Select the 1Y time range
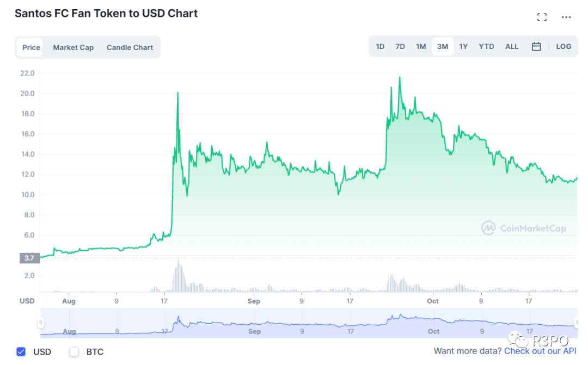Viewport: 588px width, 365px height. (463, 47)
